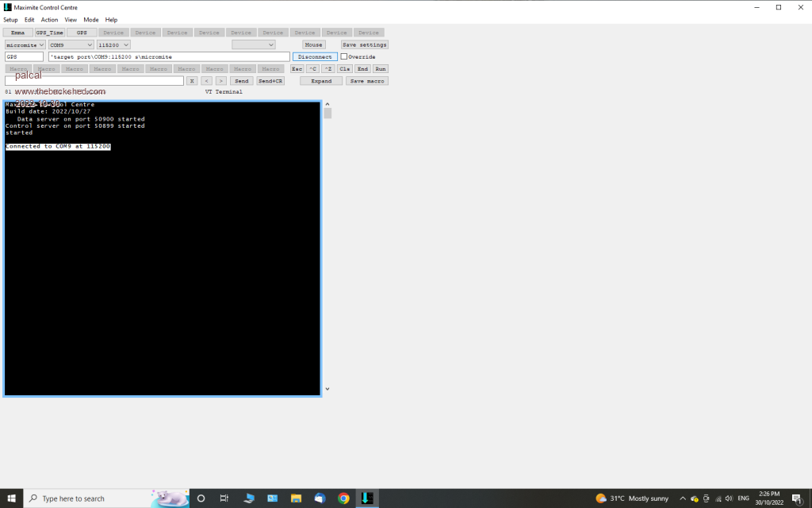The image size is (812, 508).
Task: Click the volume speaker tray icon
Action: pos(727,498)
